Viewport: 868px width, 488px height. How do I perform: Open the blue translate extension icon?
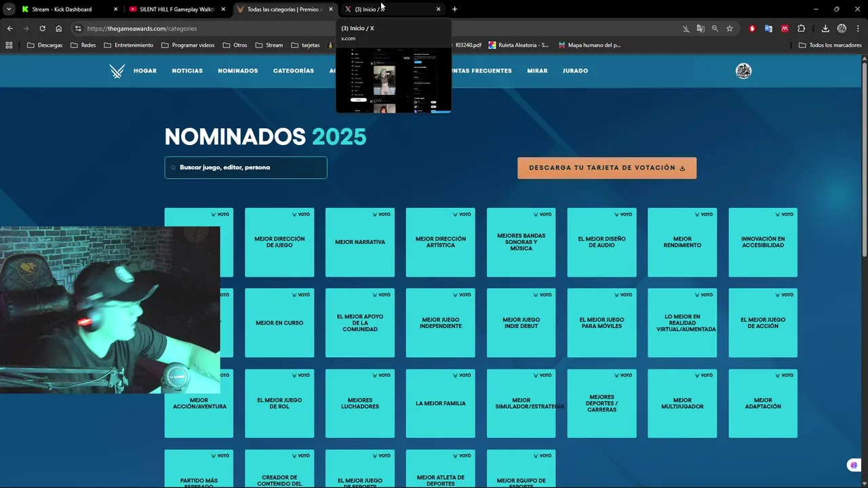coord(768,28)
